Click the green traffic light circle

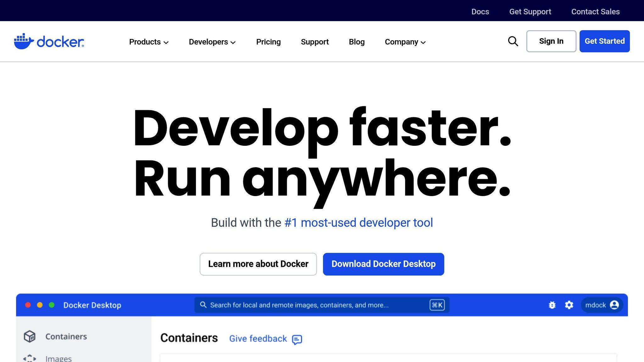51,305
